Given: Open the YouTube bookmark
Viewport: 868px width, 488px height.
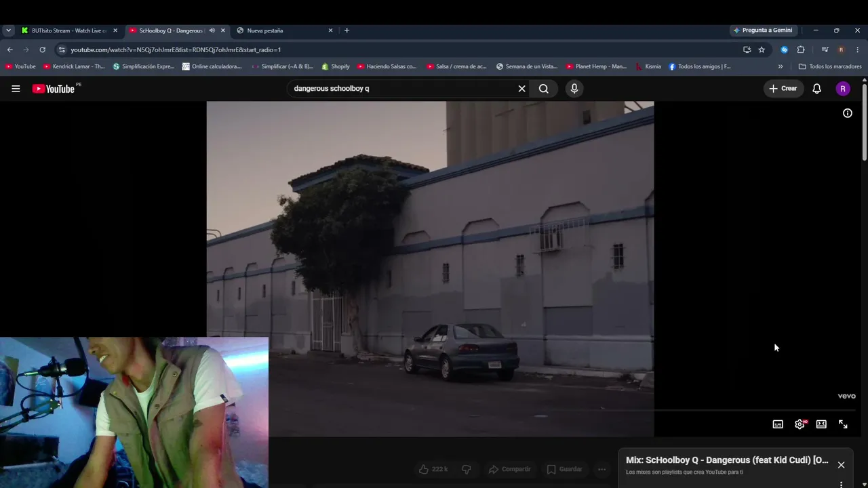Looking at the screenshot, I should click(20, 66).
